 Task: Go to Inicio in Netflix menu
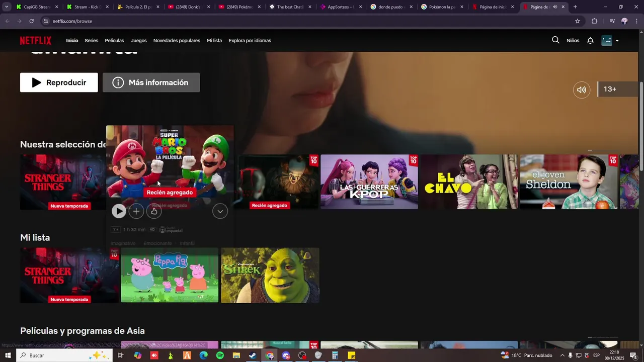tap(72, 41)
